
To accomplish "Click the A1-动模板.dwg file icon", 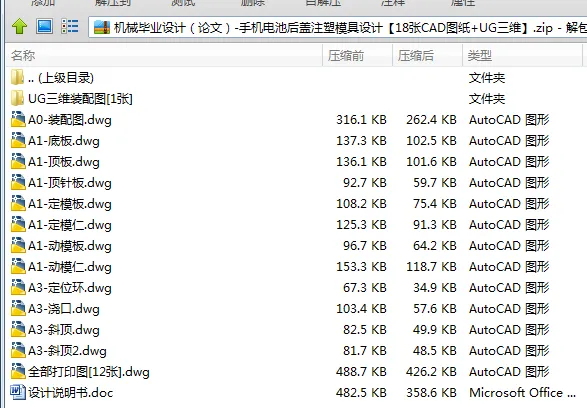I will point(18,245).
